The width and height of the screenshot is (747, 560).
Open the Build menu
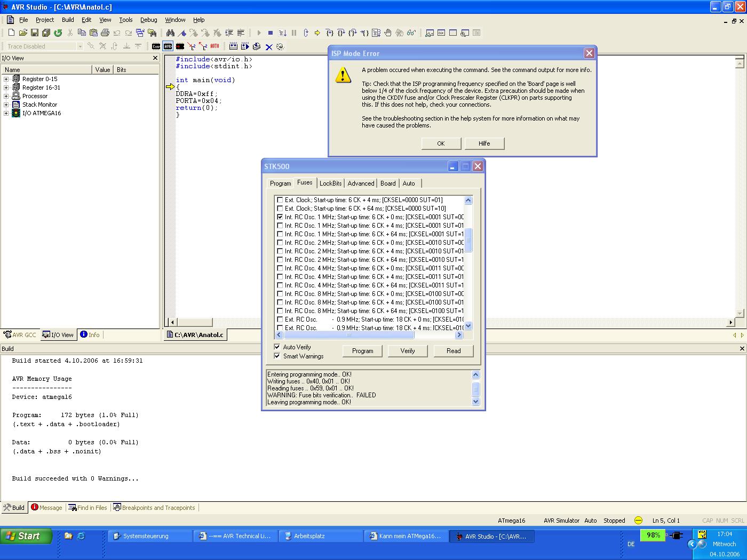(x=68, y=20)
